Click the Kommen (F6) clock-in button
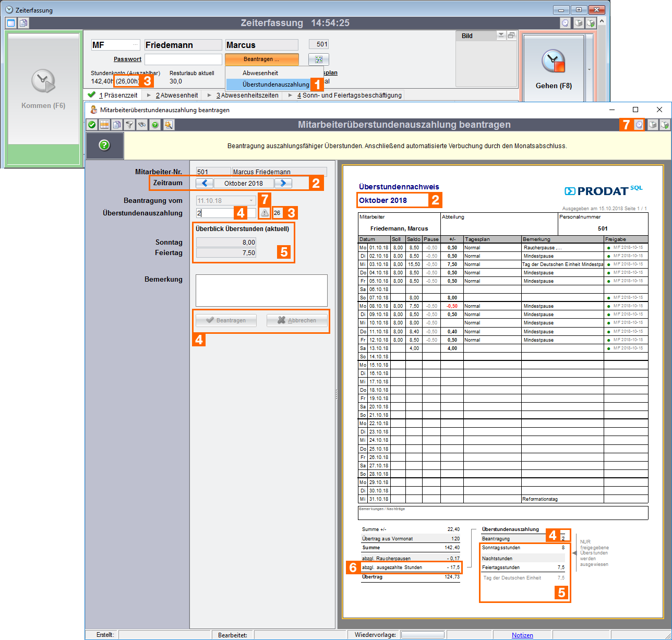 point(43,89)
